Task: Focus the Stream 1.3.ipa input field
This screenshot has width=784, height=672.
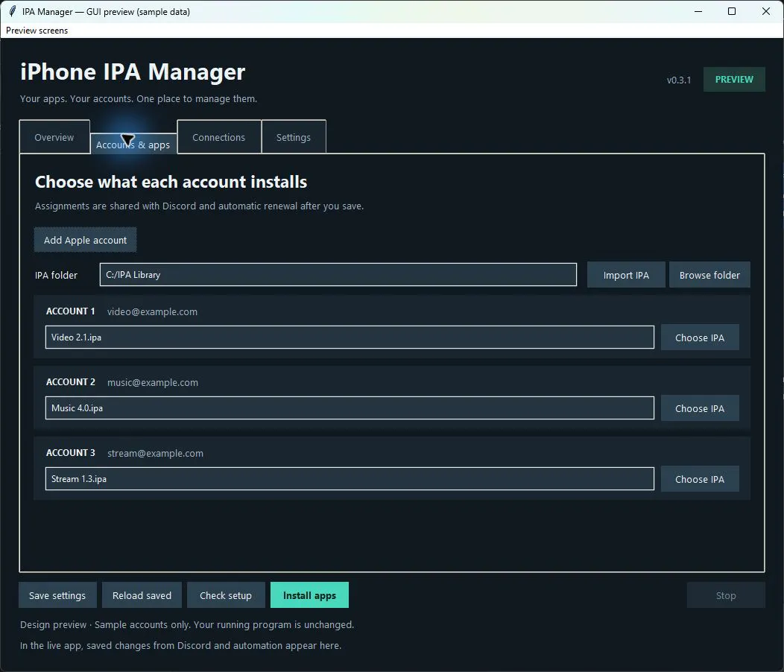Action: click(350, 478)
